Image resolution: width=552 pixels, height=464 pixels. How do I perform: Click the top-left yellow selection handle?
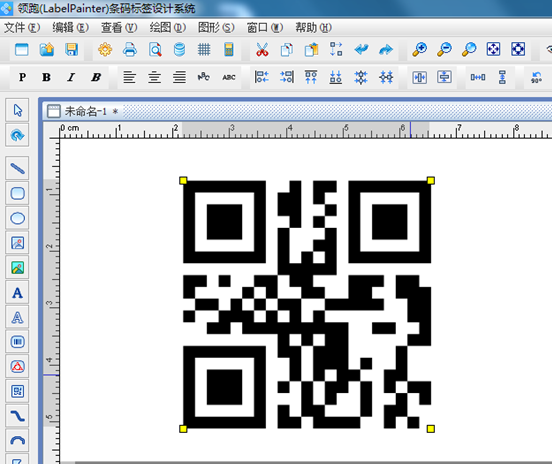click(183, 181)
